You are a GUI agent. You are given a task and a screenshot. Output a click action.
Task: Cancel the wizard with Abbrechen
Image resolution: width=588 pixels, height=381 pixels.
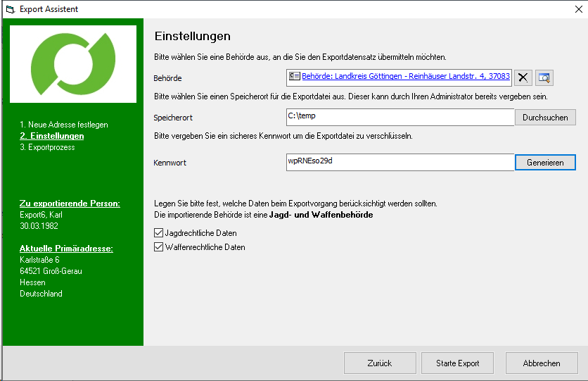(542, 363)
